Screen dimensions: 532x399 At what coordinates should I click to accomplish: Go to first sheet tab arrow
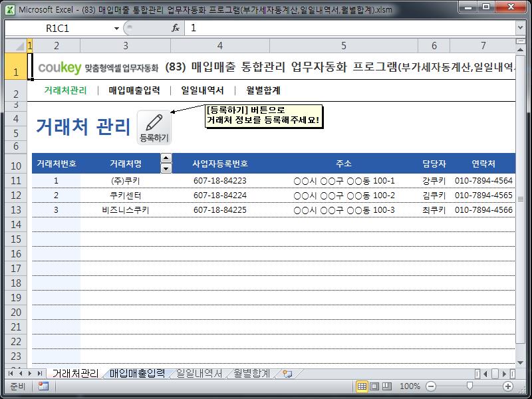coord(11,374)
